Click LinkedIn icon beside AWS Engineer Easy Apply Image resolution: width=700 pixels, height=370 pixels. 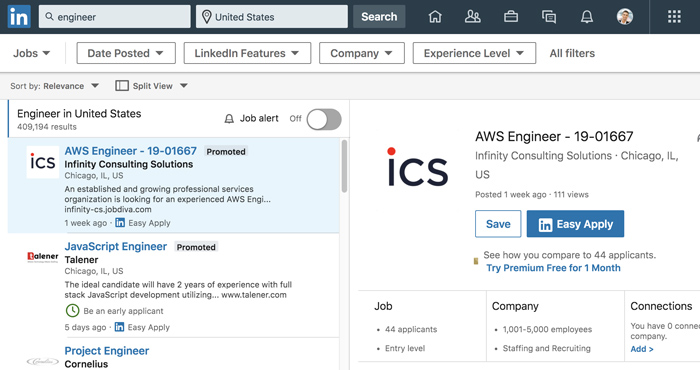[120, 222]
